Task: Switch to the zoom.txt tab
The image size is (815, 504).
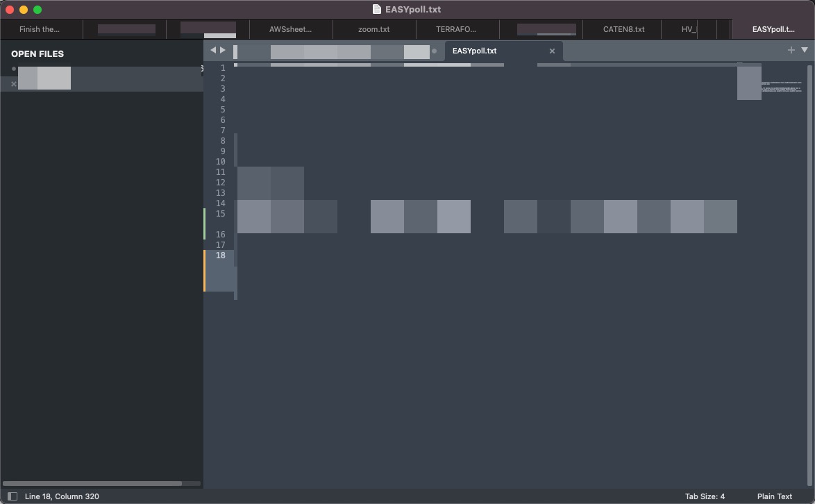Action: (x=375, y=29)
